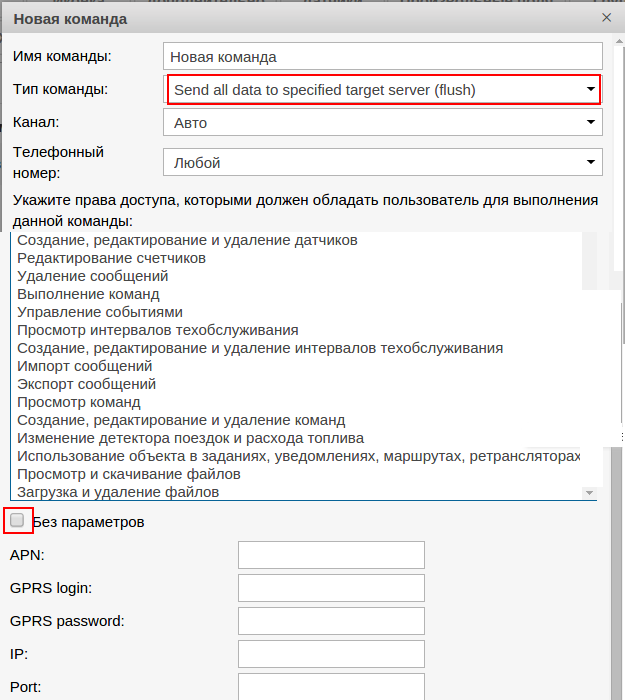This screenshot has width=625, height=700.
Task: Focus the IP address field
Action: (331, 654)
